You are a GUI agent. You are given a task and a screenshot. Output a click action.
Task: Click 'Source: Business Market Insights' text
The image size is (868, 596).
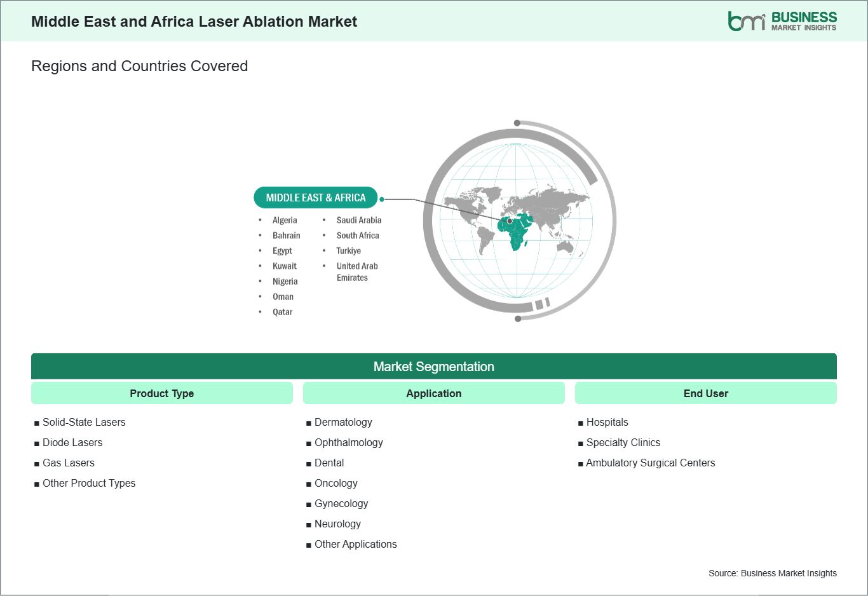click(x=773, y=573)
